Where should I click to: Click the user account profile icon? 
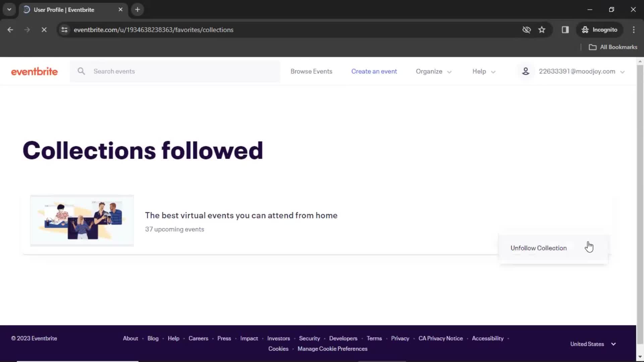click(x=526, y=71)
